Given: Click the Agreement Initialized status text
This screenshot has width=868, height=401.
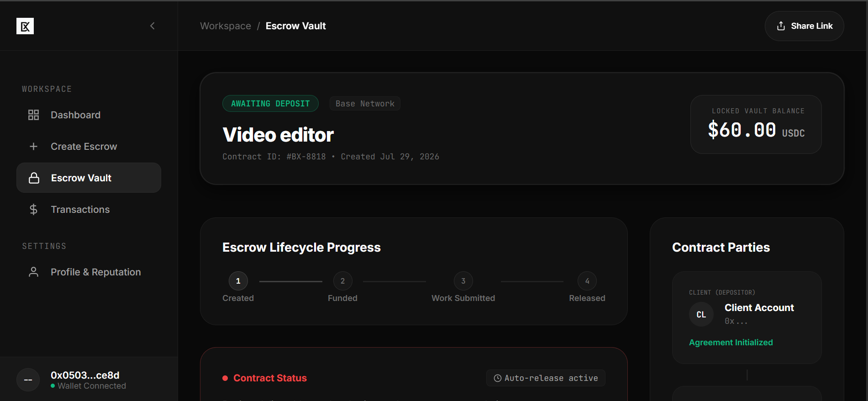Looking at the screenshot, I should pyautogui.click(x=731, y=343).
